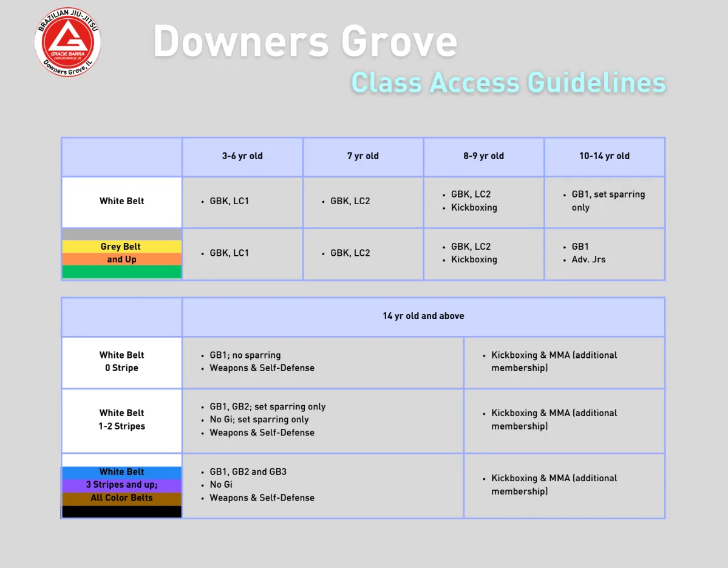The image size is (728, 568).
Task: Select the Class Access Guidelines subtitle
Action: pyautogui.click(x=508, y=83)
